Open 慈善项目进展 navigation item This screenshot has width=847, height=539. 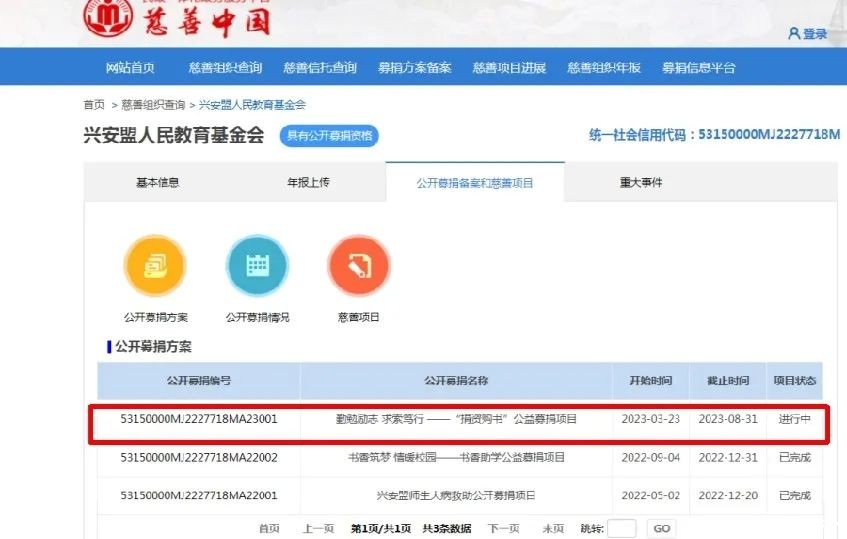[509, 68]
